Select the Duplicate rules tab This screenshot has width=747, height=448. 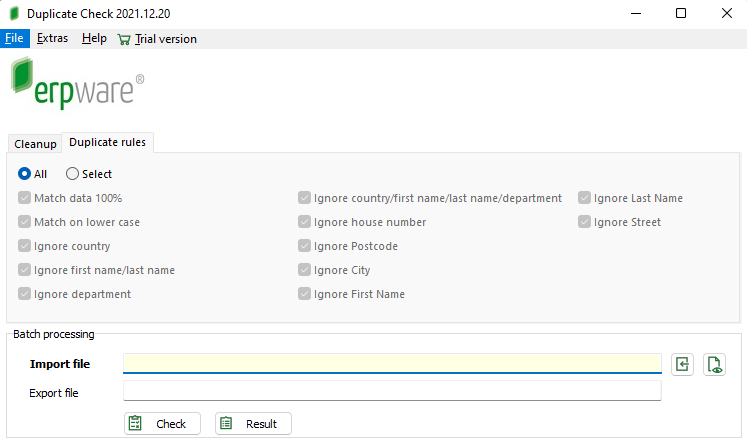click(x=108, y=142)
